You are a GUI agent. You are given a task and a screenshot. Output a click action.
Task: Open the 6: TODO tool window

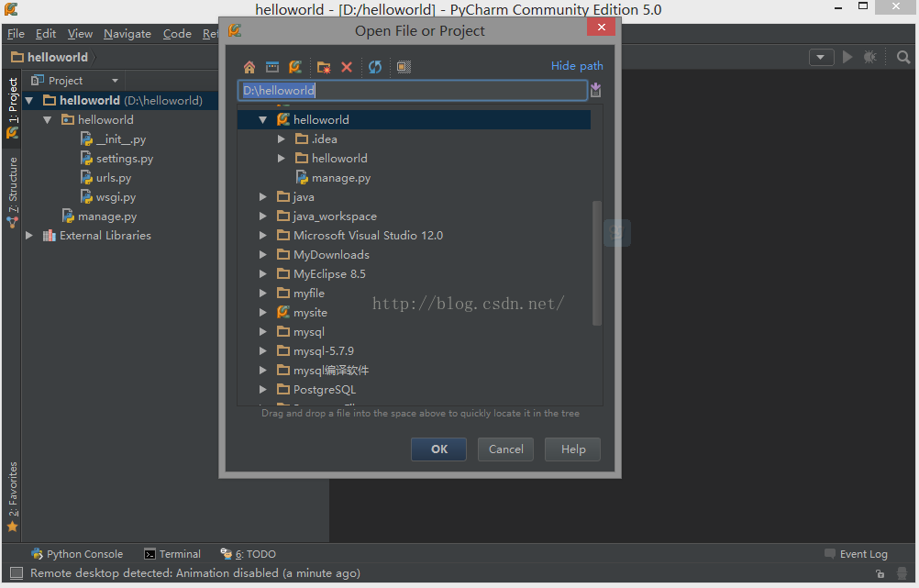click(x=248, y=554)
